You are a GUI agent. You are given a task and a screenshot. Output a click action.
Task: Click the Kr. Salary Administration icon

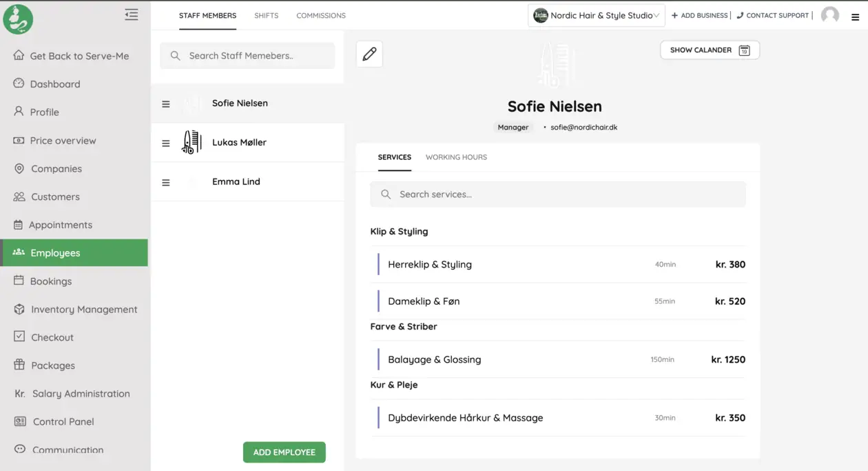click(x=20, y=393)
